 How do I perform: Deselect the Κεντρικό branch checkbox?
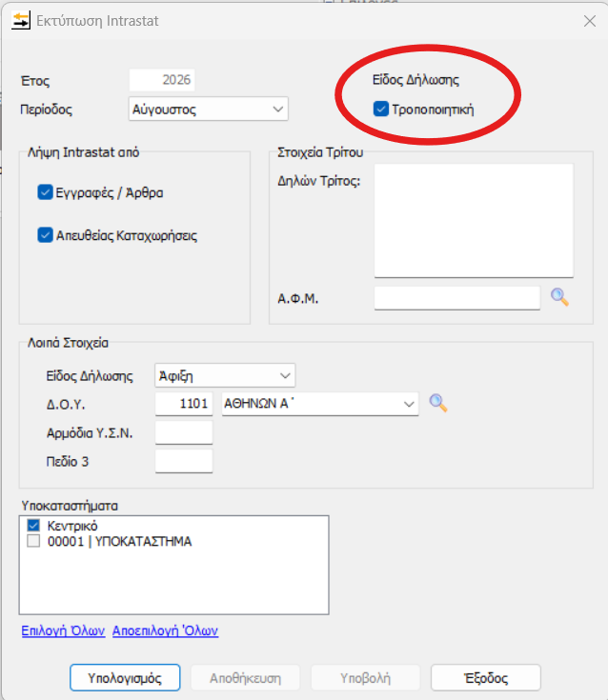(33, 525)
